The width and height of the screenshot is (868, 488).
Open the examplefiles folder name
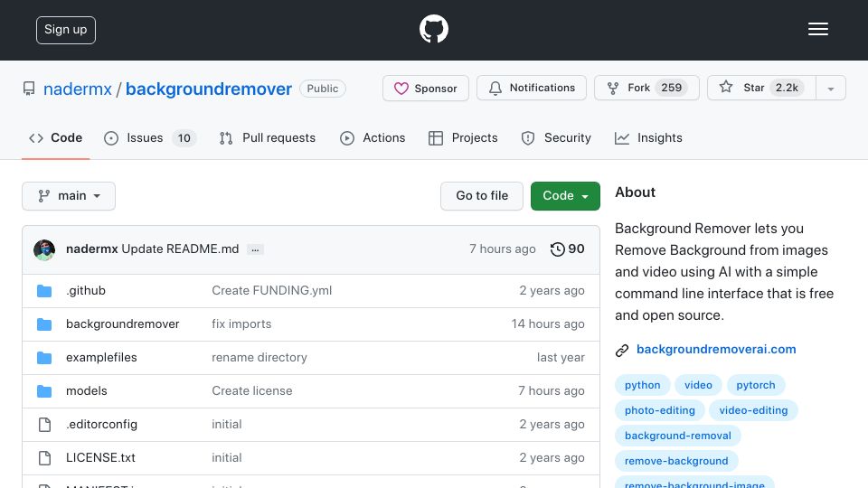[101, 358]
